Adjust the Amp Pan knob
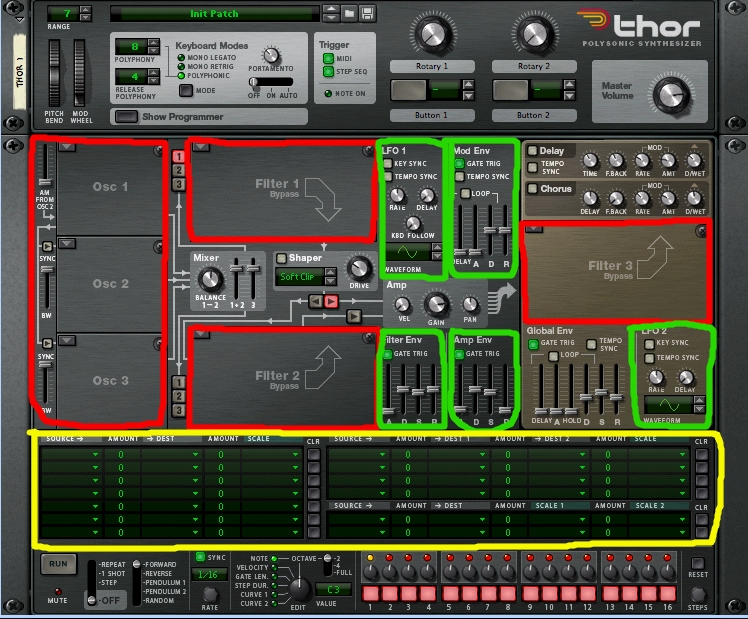The height and width of the screenshot is (619, 748). coord(470,305)
